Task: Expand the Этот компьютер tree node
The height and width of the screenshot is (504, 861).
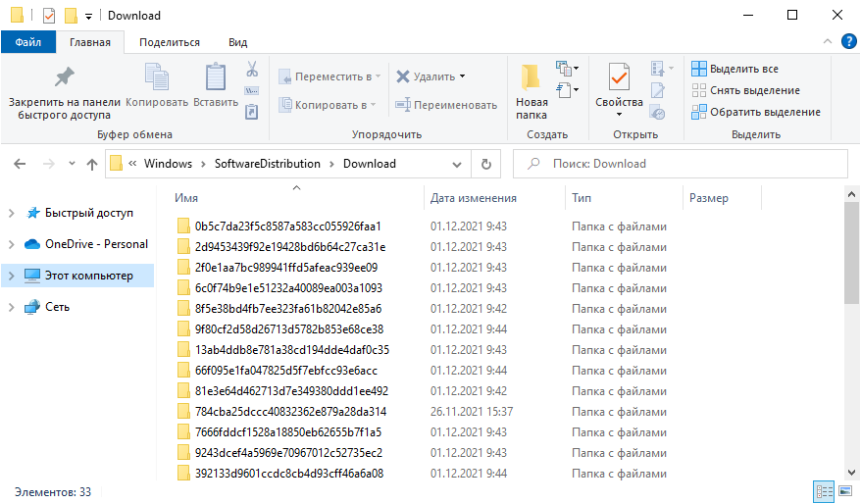Action: pyautogui.click(x=11, y=276)
